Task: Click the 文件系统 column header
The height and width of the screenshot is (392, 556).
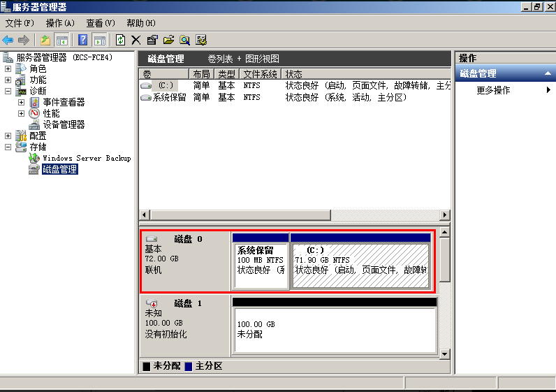Action: tap(260, 74)
